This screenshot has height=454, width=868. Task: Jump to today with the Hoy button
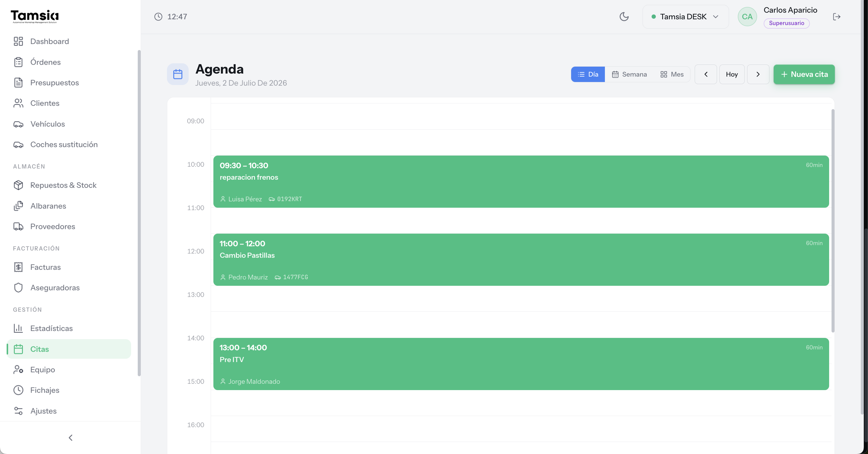point(731,74)
